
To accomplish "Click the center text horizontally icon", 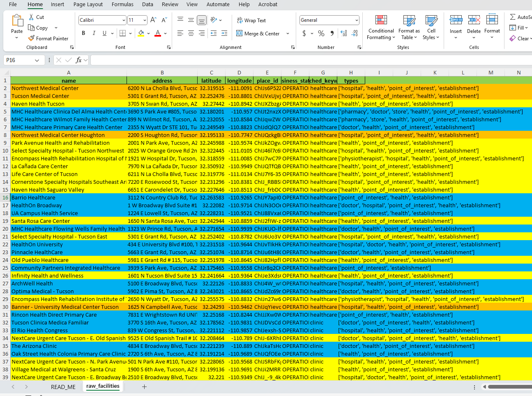I will point(191,33).
